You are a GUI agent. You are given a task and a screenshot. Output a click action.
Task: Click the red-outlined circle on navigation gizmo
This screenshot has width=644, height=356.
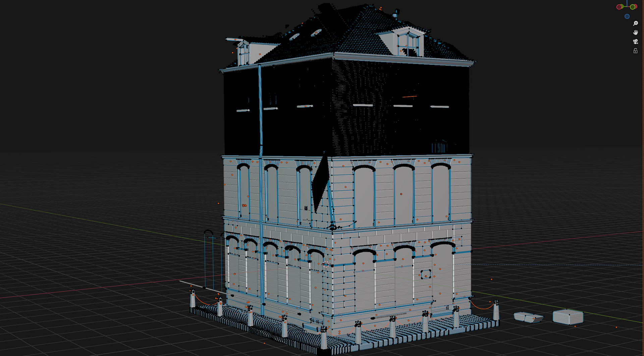click(x=619, y=7)
